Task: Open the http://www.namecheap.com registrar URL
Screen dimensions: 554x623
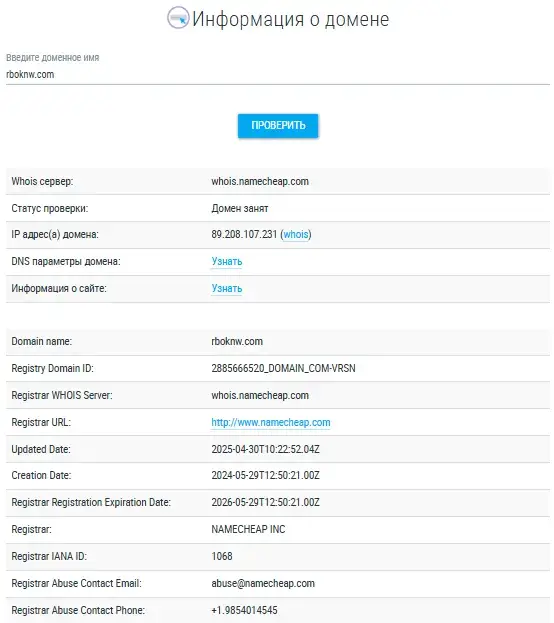Action: coord(271,422)
